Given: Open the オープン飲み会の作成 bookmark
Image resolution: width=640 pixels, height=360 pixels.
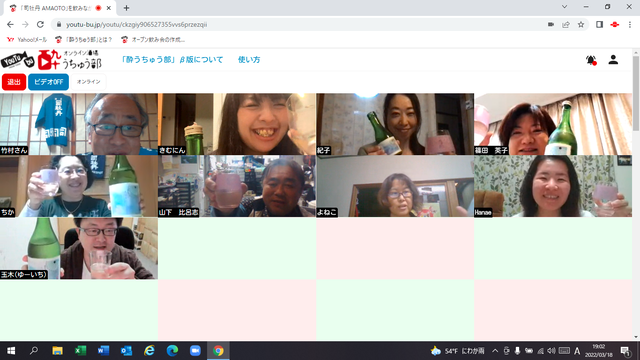Looking at the screenshot, I should [x=153, y=40].
